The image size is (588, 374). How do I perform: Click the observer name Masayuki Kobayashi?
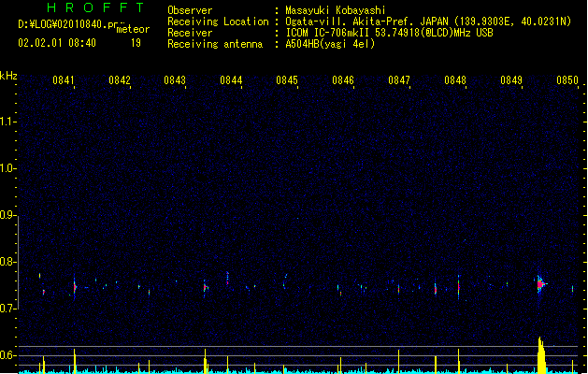[336, 10]
